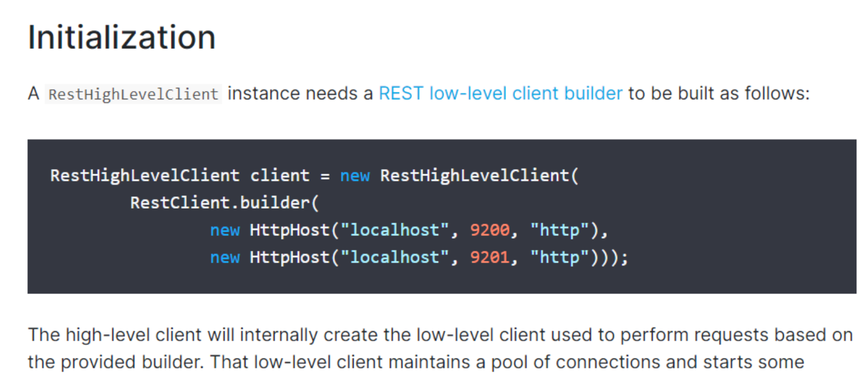The width and height of the screenshot is (868, 380).
Task: Open the REST low-level client builder link
Action: [500, 94]
